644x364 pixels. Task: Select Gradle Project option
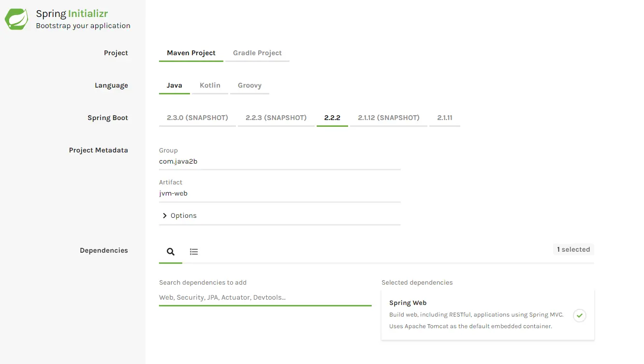pyautogui.click(x=257, y=53)
